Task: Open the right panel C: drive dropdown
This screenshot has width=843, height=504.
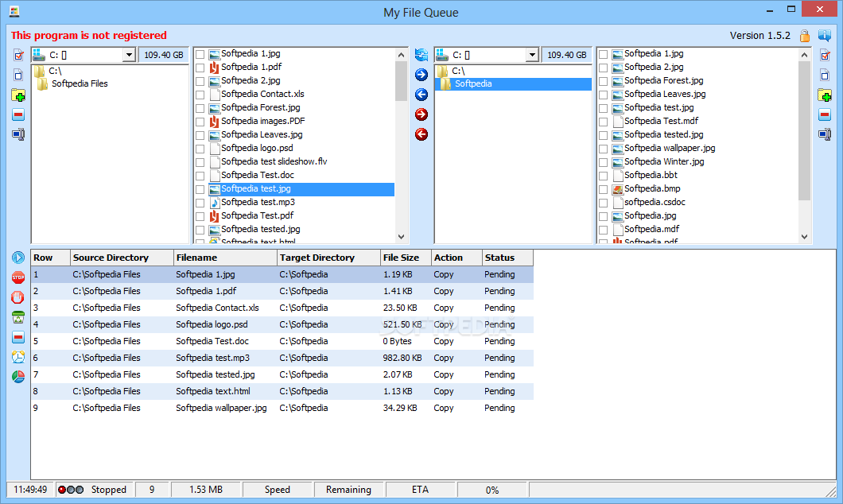Action: (532, 55)
